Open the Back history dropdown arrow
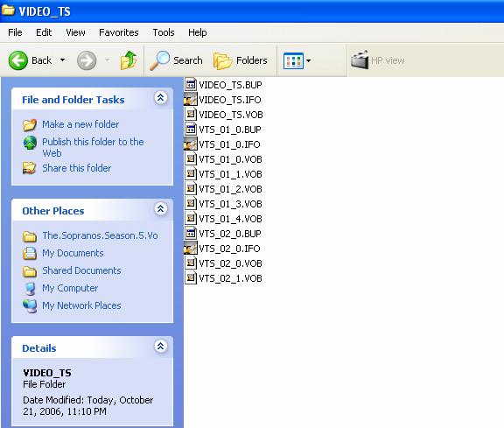 63,60
